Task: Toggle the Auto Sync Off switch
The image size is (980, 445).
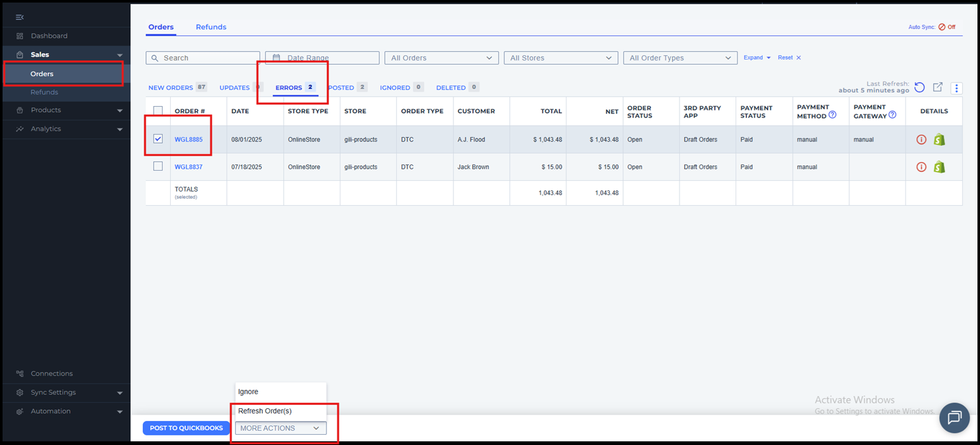Action: click(946, 27)
